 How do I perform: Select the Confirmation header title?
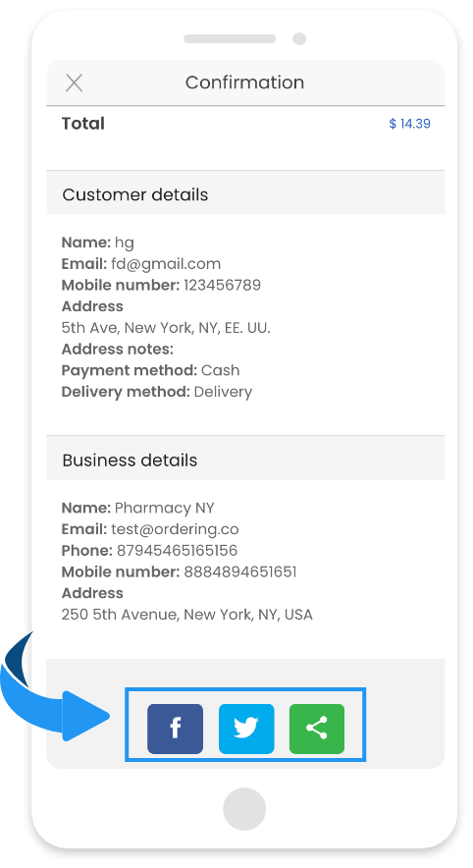coord(244,82)
